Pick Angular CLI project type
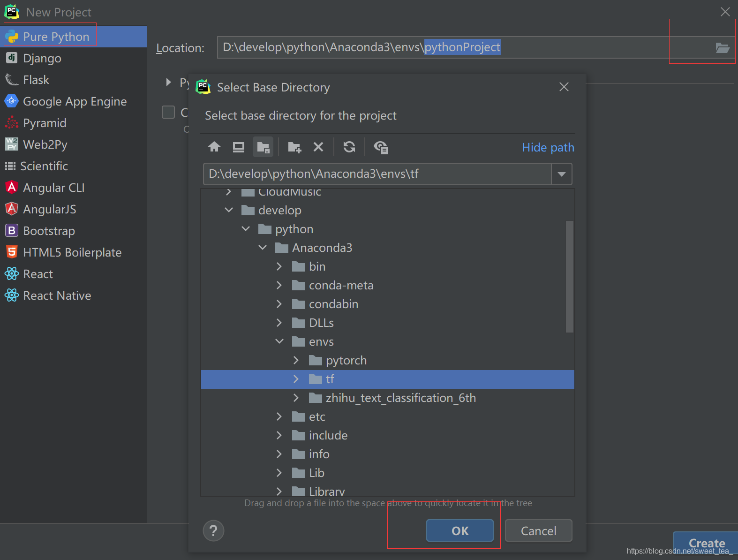738x560 pixels. coord(73,188)
